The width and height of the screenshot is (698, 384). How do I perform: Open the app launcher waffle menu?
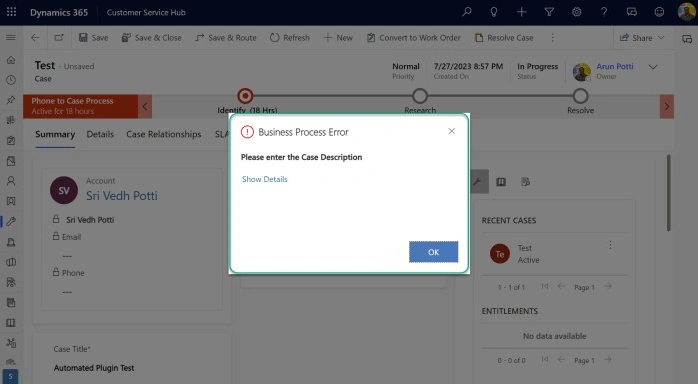tap(12, 12)
